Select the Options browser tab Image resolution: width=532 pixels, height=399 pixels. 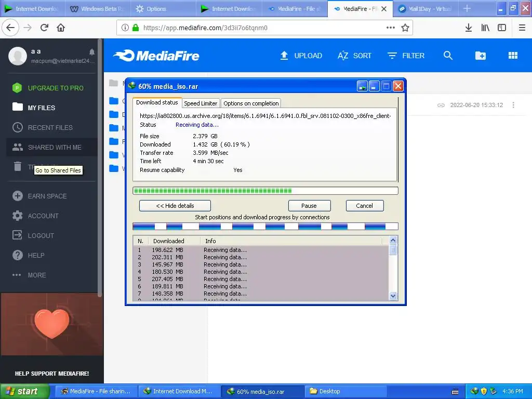pos(164,9)
